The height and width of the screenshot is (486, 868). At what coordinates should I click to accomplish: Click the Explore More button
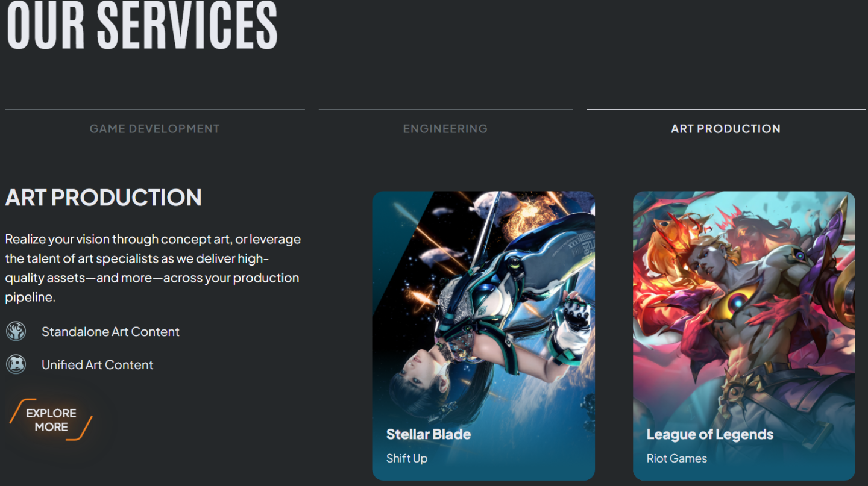(x=51, y=420)
